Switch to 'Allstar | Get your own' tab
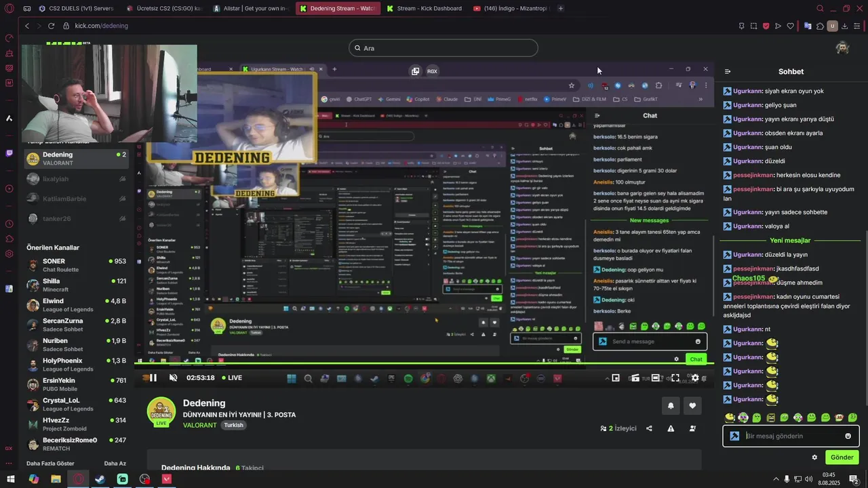Image resolution: width=868 pixels, height=488 pixels. click(x=250, y=8)
